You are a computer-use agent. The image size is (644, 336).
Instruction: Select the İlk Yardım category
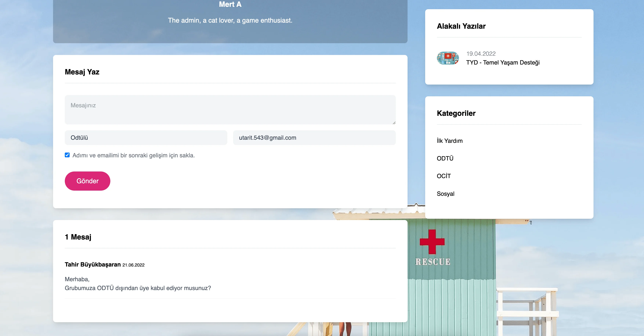(450, 141)
